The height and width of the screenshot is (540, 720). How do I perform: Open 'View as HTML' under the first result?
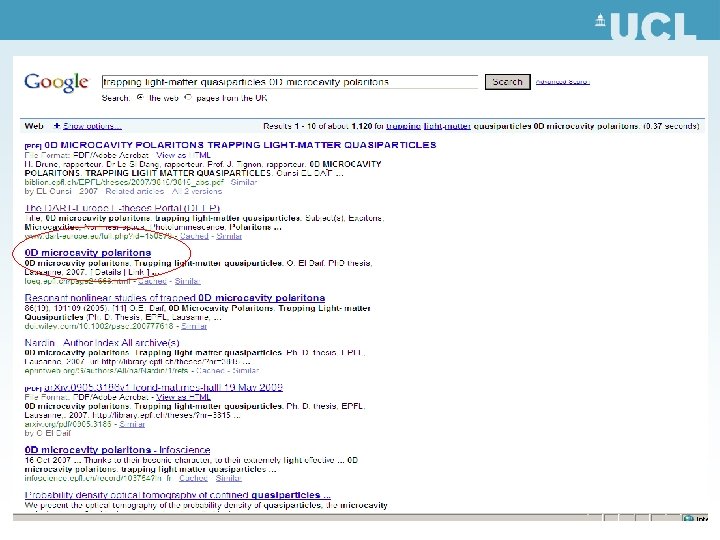183,155
